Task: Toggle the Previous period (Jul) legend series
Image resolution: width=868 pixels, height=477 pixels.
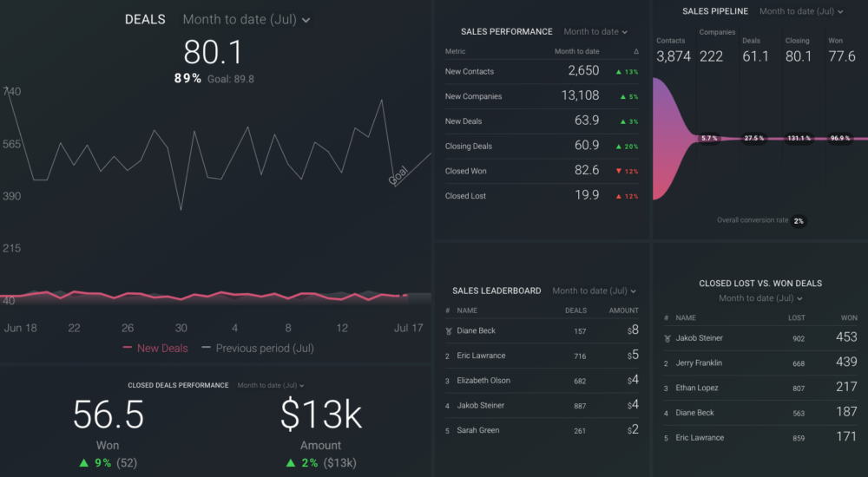Action: click(258, 348)
